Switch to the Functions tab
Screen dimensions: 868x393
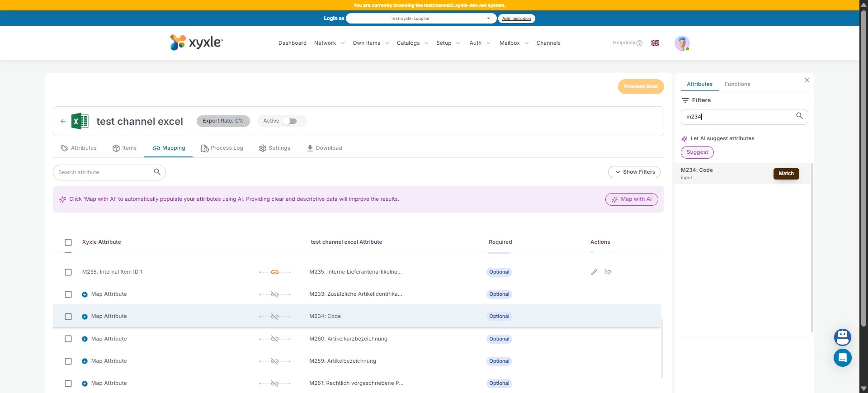[x=737, y=84]
